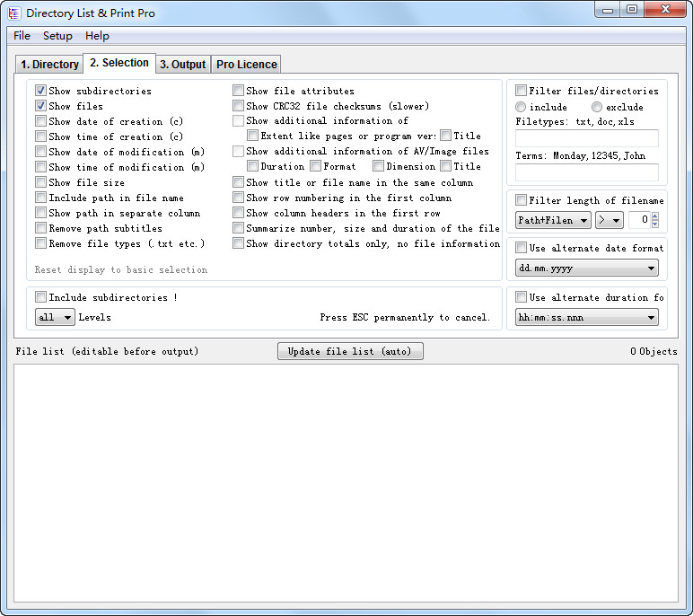Click the Filetypes input field

point(587,138)
